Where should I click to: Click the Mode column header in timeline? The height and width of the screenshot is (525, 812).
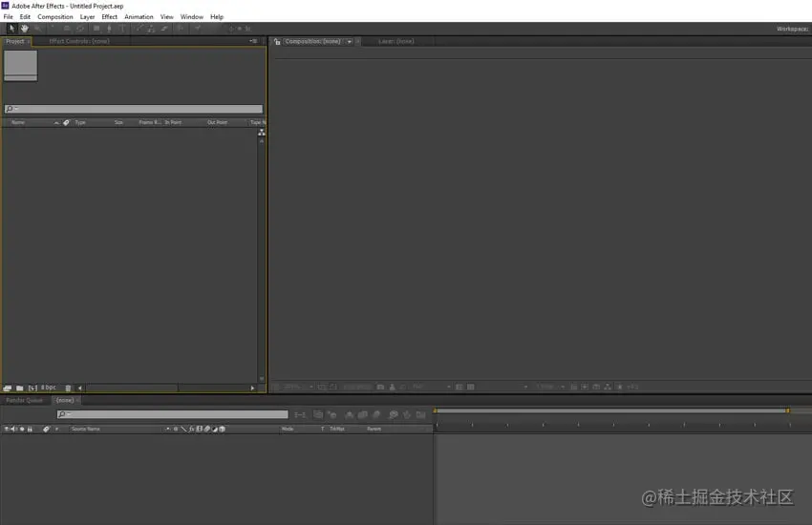click(288, 429)
